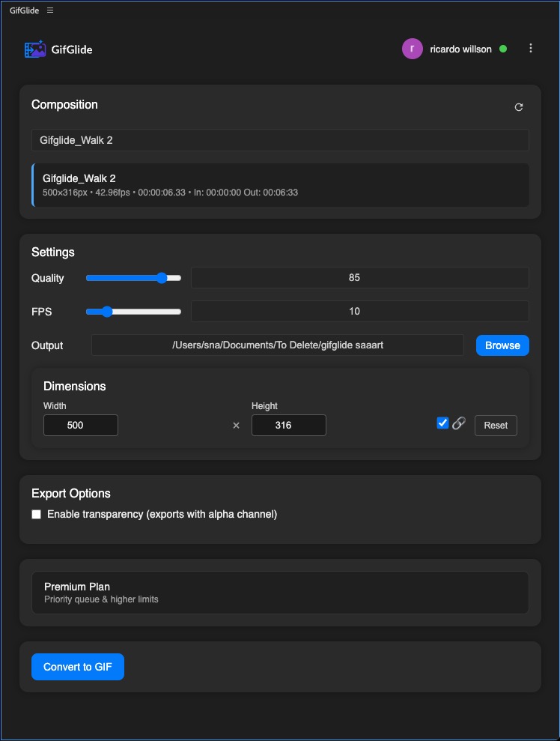Click the multiplication sign between width and height
The height and width of the screenshot is (741, 560).
[236, 425]
